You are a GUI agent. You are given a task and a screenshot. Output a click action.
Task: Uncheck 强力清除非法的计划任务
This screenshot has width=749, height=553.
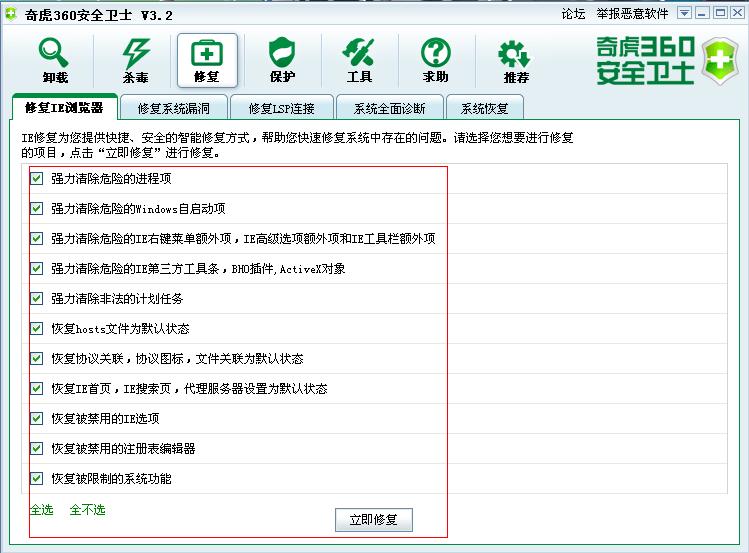pyautogui.click(x=37, y=298)
